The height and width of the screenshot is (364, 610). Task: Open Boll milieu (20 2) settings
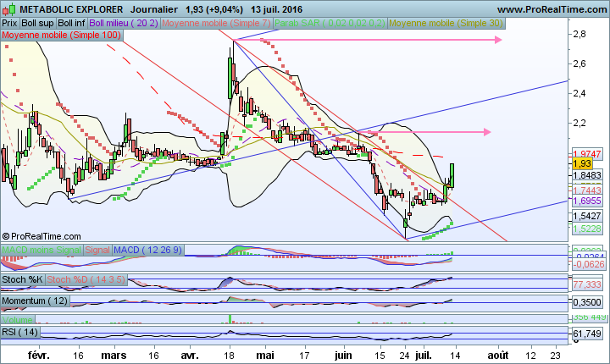[x=124, y=24]
